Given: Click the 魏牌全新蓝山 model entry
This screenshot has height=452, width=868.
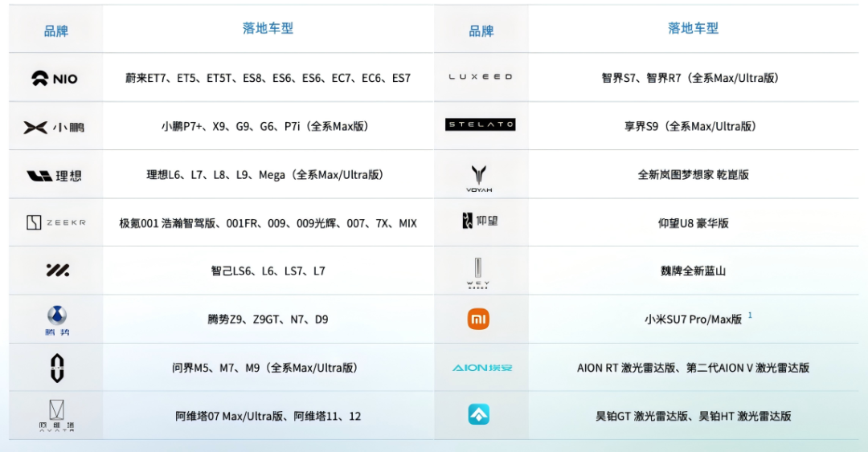Looking at the screenshot, I should 693,271.
